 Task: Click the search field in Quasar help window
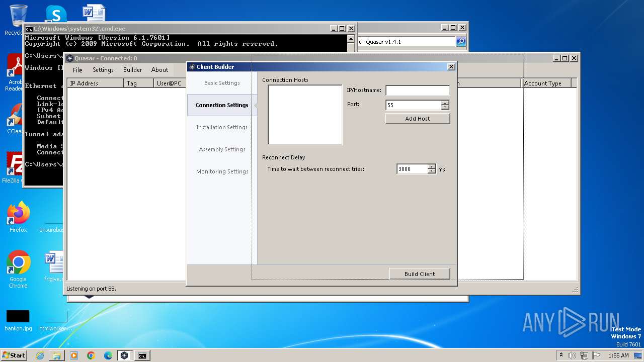pyautogui.click(x=407, y=42)
